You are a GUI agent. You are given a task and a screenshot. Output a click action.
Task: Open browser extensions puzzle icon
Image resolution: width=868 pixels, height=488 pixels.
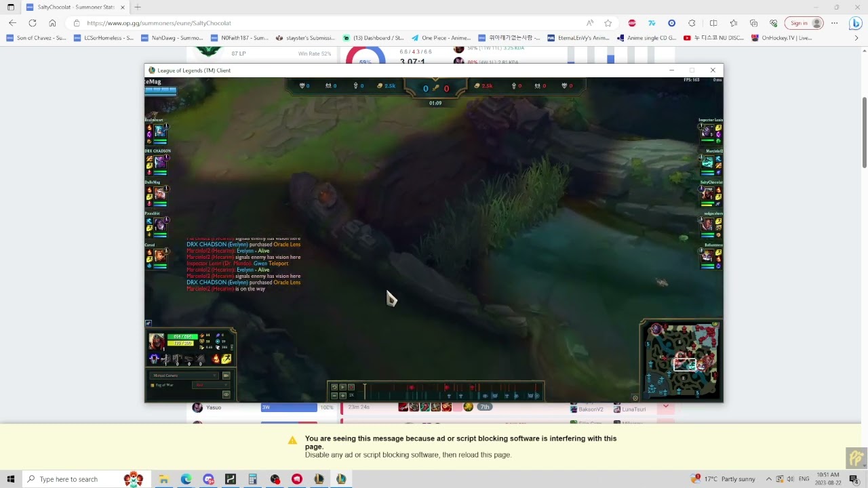pos(692,23)
